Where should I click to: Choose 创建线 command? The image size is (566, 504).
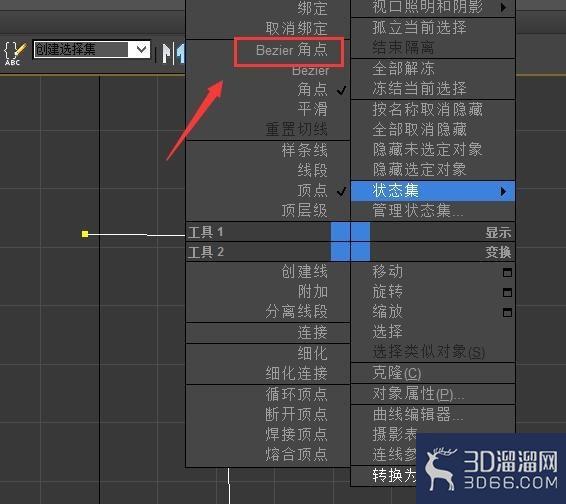[x=304, y=271]
